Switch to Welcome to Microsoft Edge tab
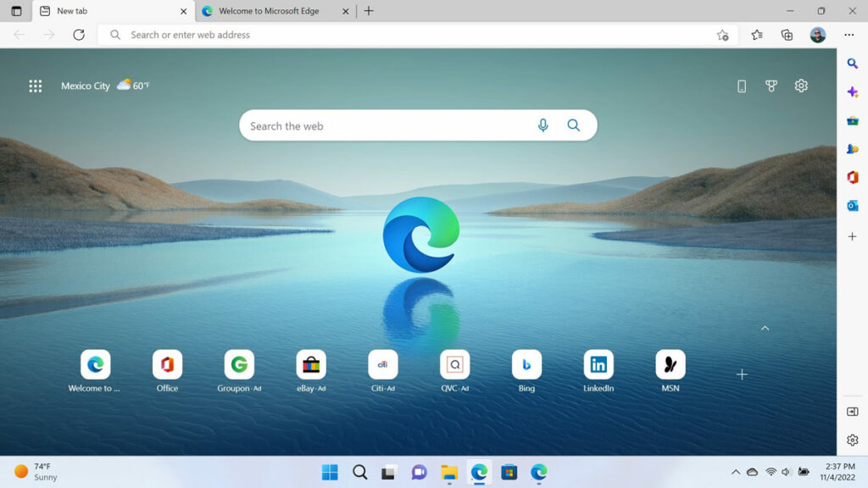868x488 pixels. pos(266,11)
